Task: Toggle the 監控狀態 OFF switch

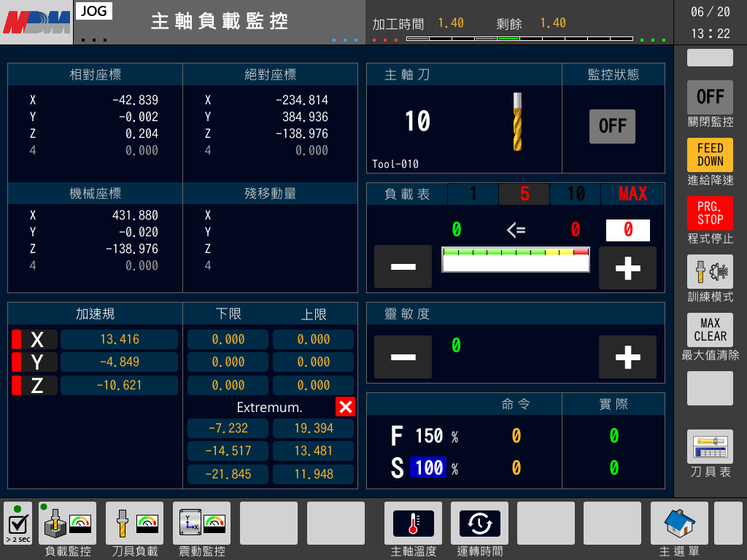Action: (x=612, y=126)
